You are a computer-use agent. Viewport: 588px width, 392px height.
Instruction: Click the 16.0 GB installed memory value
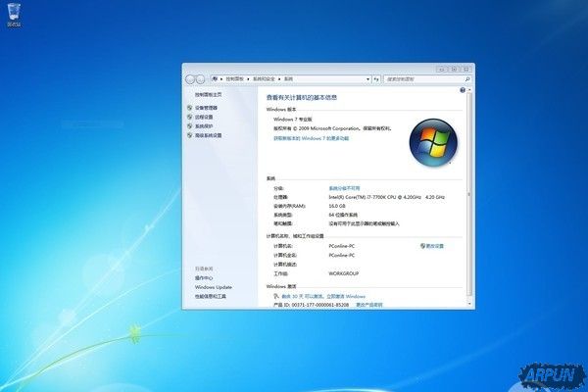point(337,206)
